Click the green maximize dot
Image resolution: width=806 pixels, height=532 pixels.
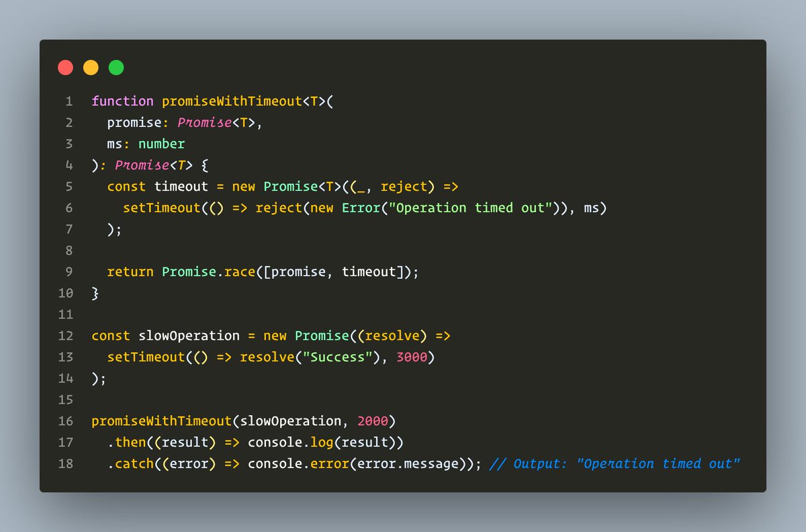116,67
